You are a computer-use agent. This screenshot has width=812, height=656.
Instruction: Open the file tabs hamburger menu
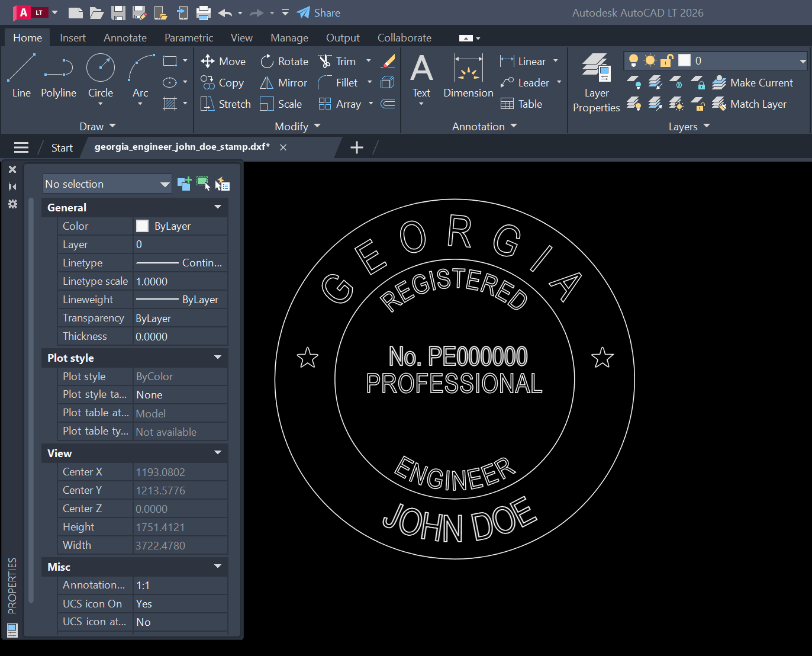[x=21, y=147]
